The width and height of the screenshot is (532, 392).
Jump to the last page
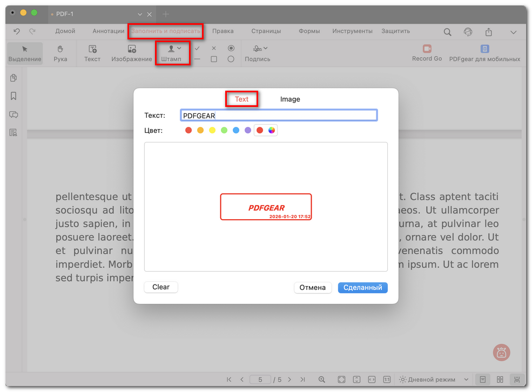[302, 380]
